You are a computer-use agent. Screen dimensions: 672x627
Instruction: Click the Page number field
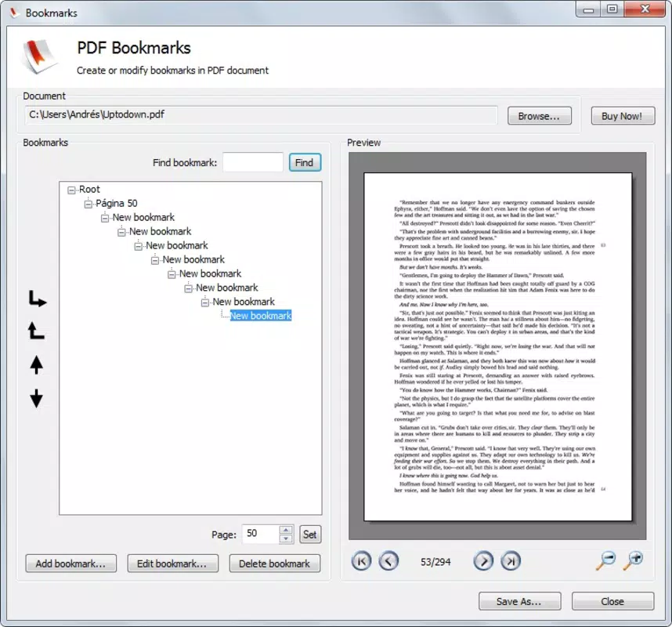(x=261, y=534)
